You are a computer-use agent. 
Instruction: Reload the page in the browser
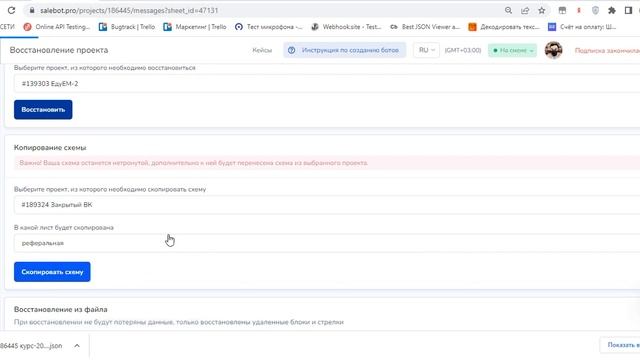tap(11, 11)
